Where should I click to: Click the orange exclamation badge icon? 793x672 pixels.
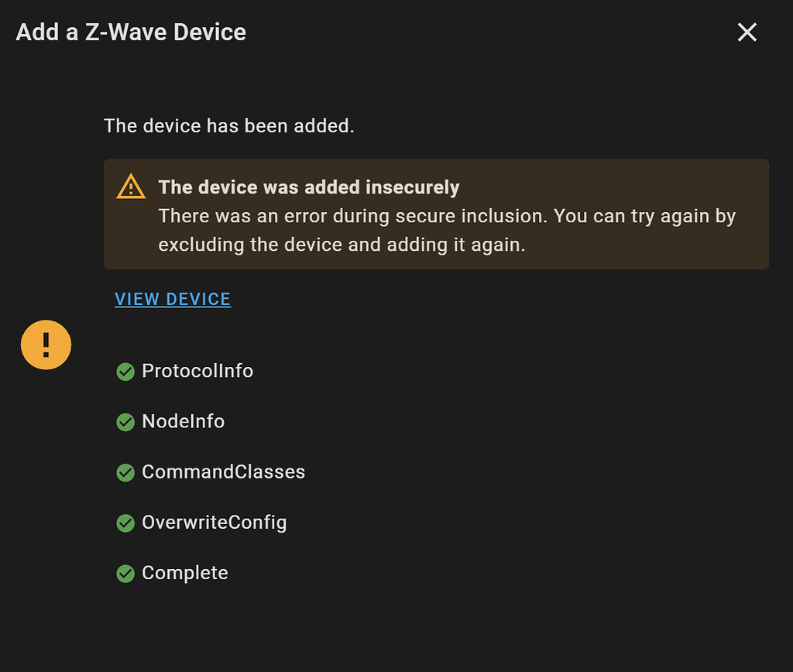(x=46, y=345)
